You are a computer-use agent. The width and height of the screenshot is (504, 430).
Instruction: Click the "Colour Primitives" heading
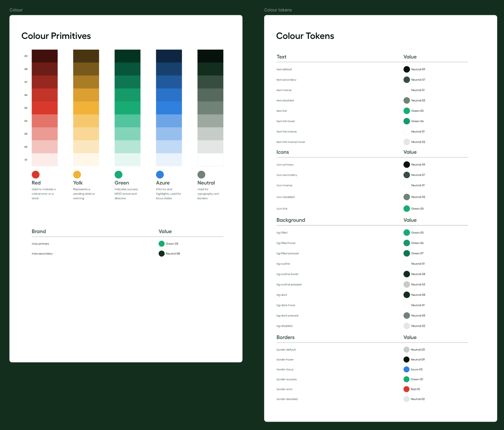(56, 36)
